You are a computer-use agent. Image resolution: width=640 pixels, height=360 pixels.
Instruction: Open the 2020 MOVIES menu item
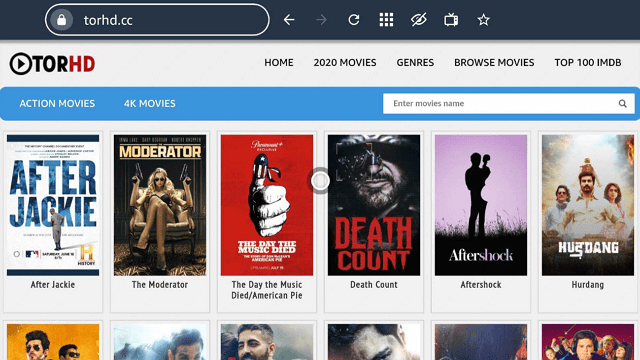345,62
